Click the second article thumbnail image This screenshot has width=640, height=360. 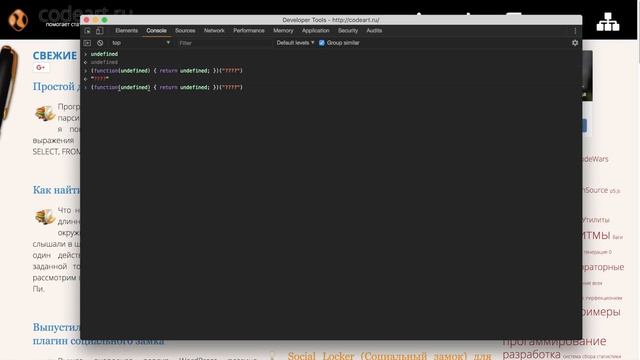(45, 216)
